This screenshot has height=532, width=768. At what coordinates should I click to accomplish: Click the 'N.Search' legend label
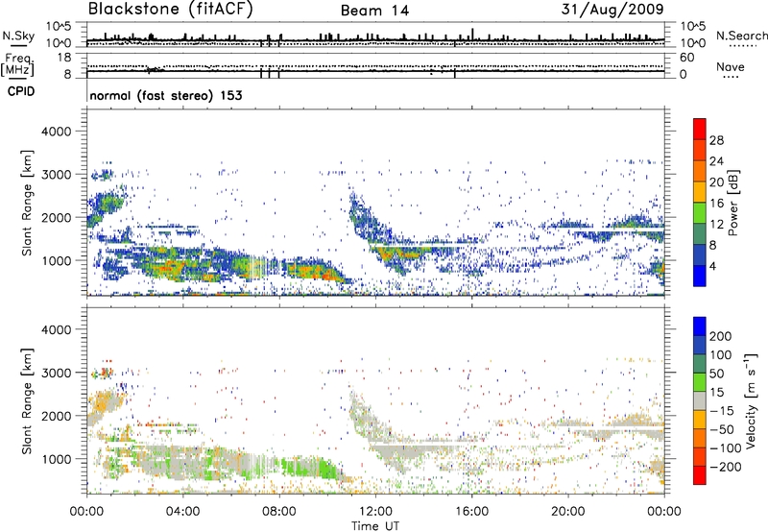coord(741,36)
